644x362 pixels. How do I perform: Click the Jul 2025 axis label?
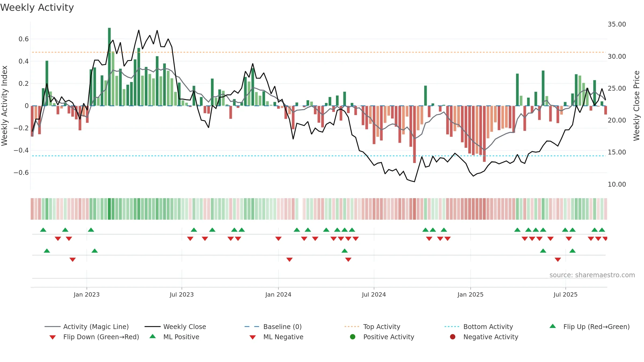(x=565, y=294)
